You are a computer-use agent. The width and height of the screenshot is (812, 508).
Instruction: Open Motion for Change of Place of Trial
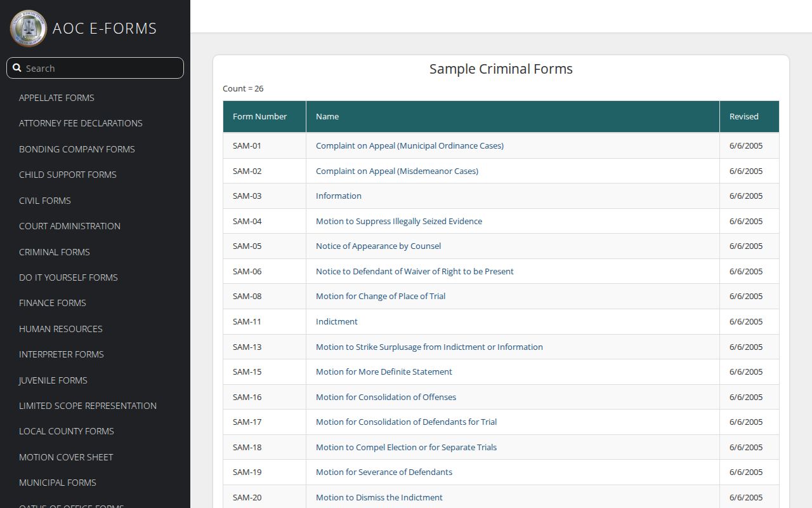(381, 296)
